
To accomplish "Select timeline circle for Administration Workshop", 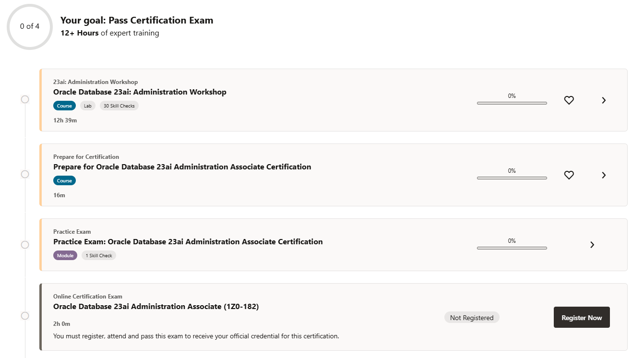I will coord(25,99).
